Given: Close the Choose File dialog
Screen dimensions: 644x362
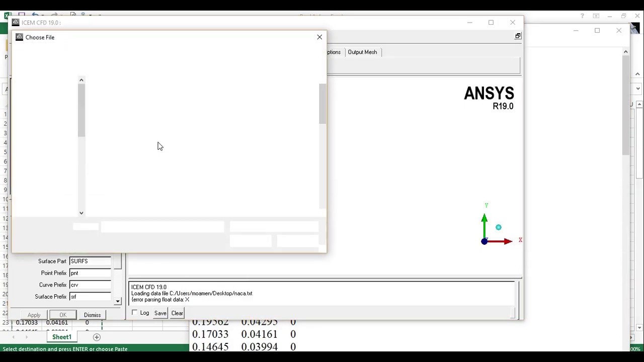Looking at the screenshot, I should tap(319, 37).
